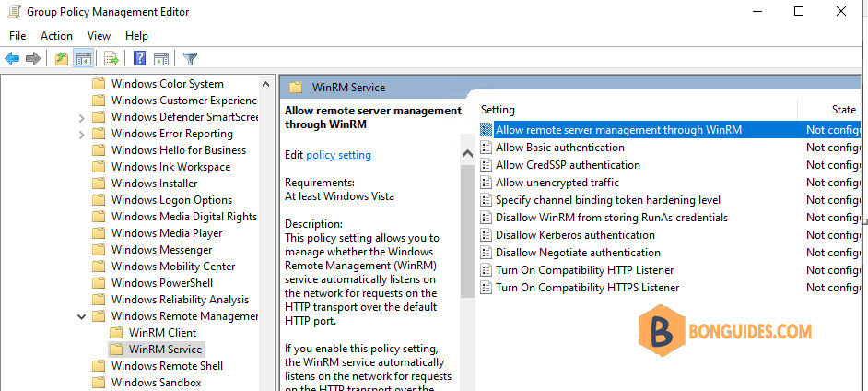Click the Group Policy Management Editor title icon
The height and width of the screenshot is (391, 868).
pyautogui.click(x=14, y=12)
